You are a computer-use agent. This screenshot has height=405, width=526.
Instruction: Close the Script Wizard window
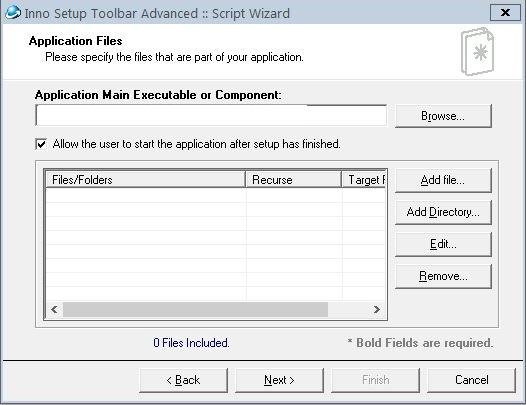pyautogui.click(x=505, y=13)
